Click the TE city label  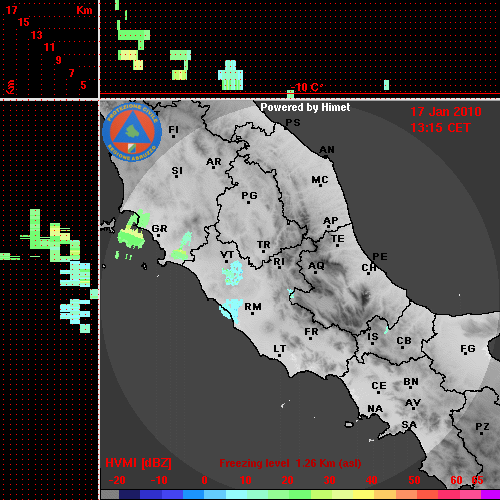[x=338, y=239]
